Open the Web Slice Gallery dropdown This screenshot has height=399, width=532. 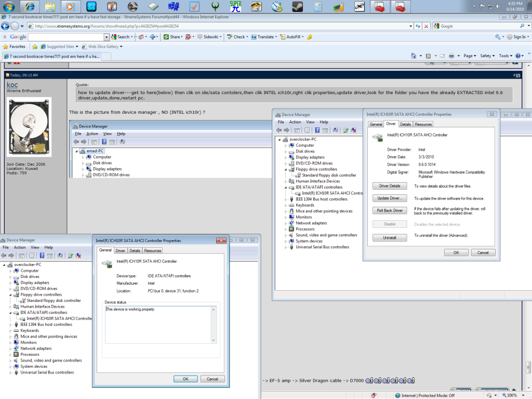tap(121, 46)
